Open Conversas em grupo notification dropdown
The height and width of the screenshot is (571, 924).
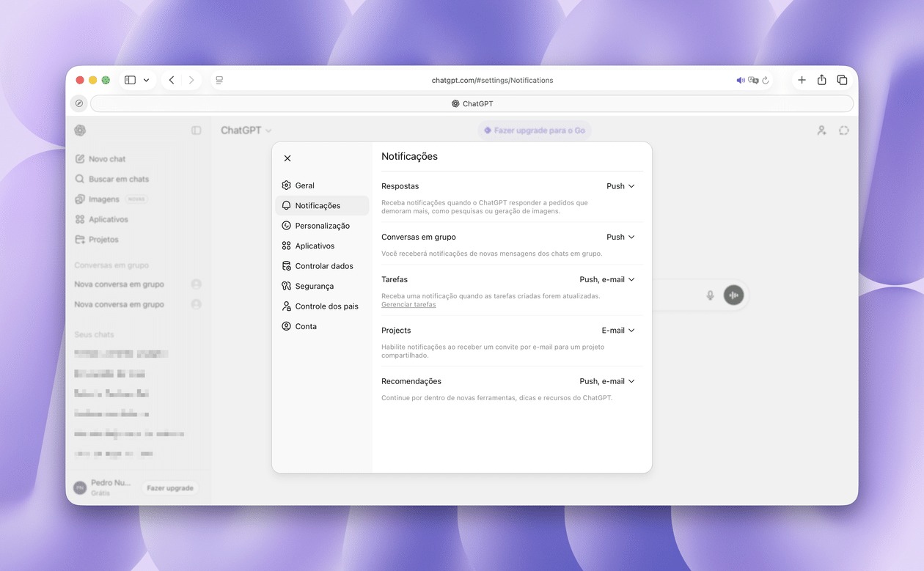620,237
